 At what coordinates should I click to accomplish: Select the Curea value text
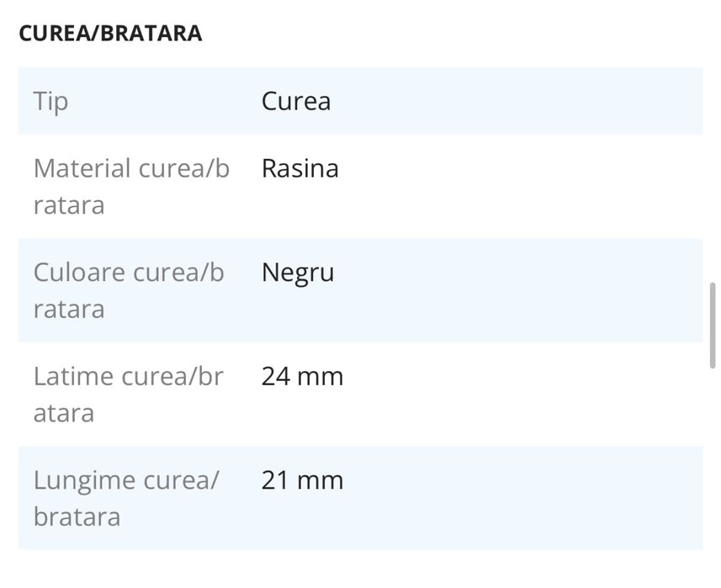pyautogui.click(x=296, y=101)
